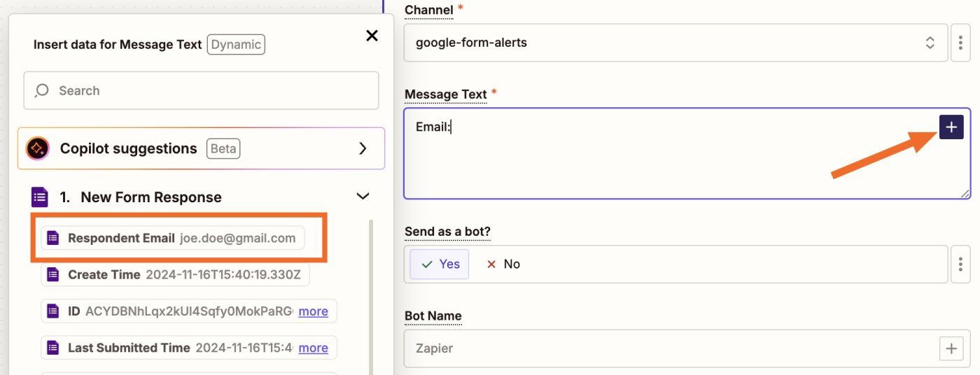Click the Channel field label
The width and height of the screenshot is (980, 375).
[x=428, y=10]
